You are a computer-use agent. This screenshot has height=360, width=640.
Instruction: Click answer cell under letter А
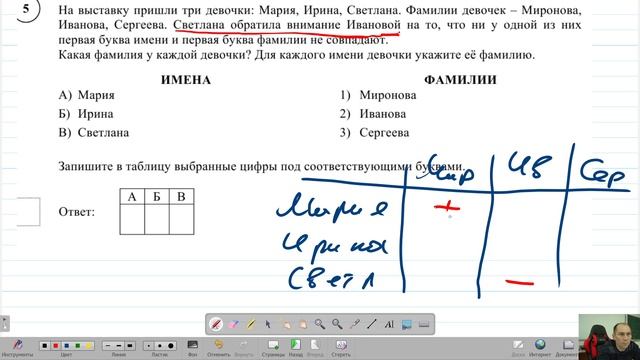click(132, 219)
